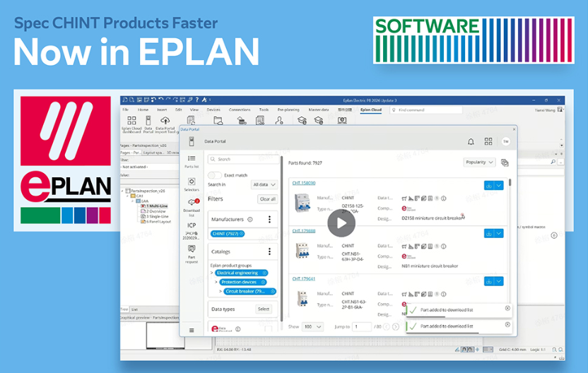Click the info icon in CHT.158090 data types

pyautogui.click(x=444, y=199)
